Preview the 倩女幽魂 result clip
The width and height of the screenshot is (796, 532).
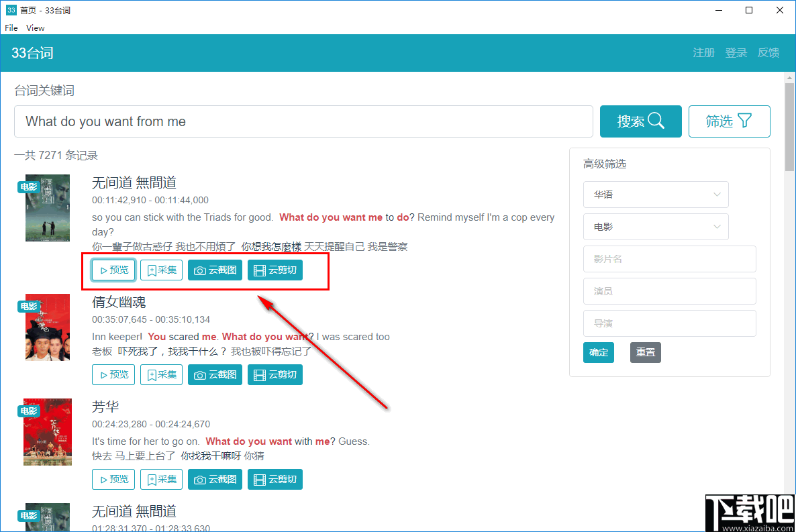coord(113,374)
